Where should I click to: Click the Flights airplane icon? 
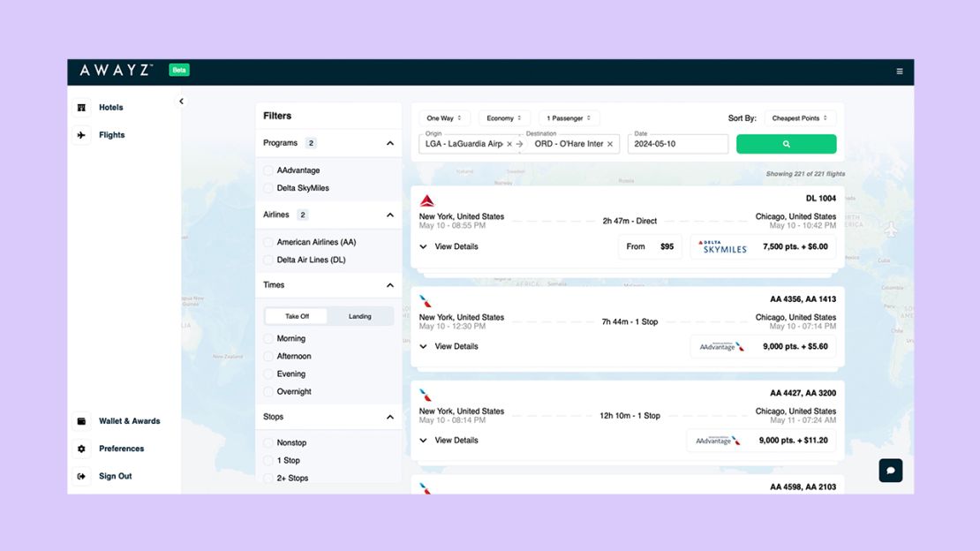(x=81, y=135)
